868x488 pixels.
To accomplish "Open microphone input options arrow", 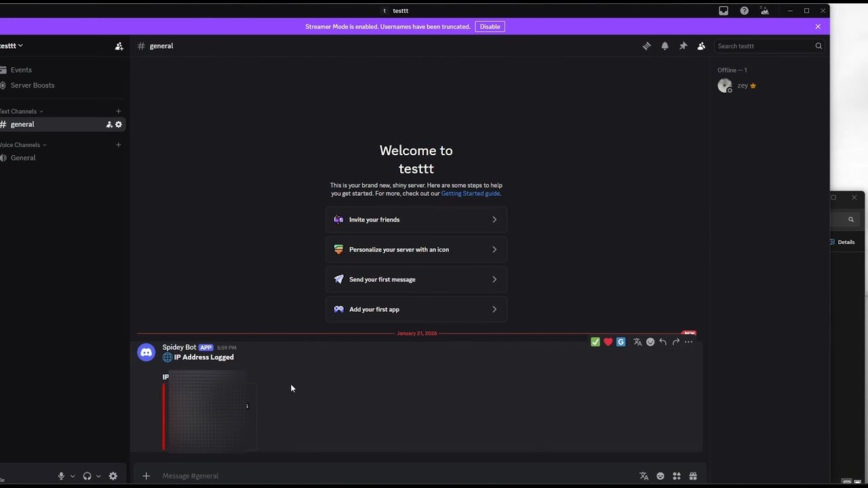I will pos(73,476).
